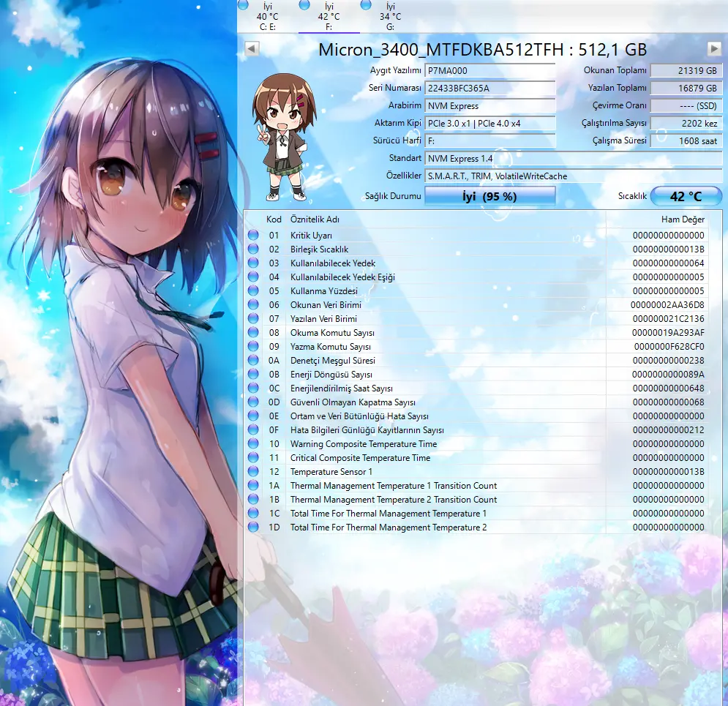The width and height of the screenshot is (728, 706).
Task: Click status icon for Warning Composite Temperature Time
Action: [x=253, y=444]
